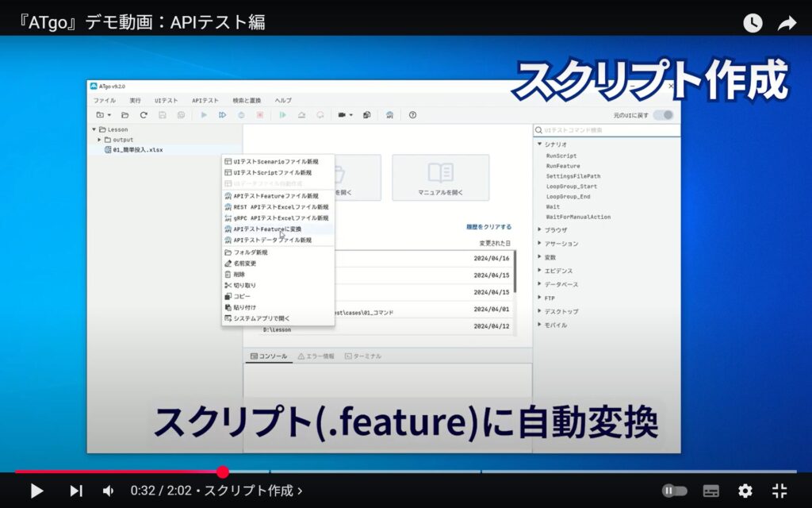Open the APIテスト menu
Image resolution: width=812 pixels, height=508 pixels.
[205, 101]
